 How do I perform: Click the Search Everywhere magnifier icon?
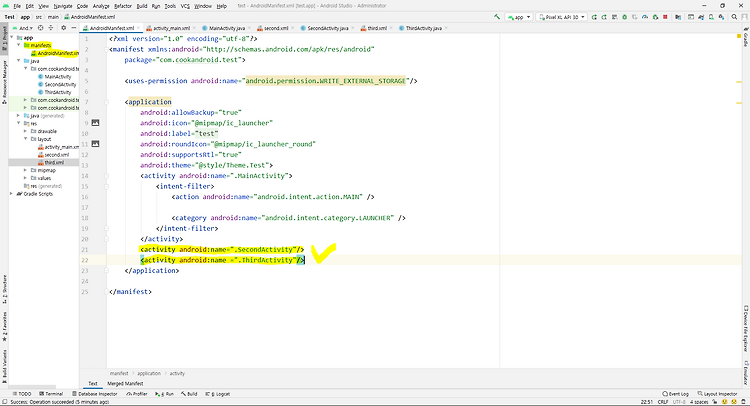click(734, 17)
